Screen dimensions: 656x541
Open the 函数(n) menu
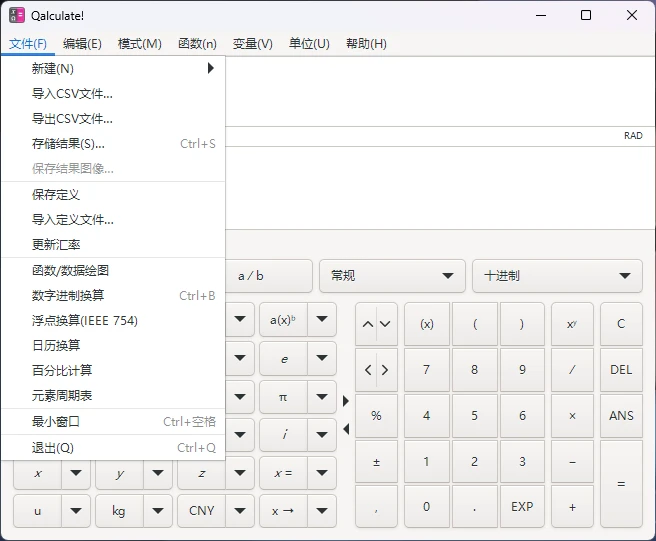click(197, 44)
